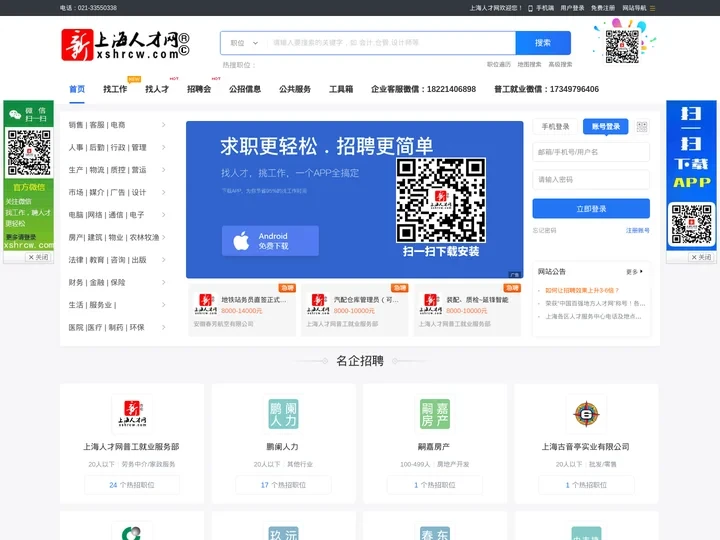Click the header QR code image
This screenshot has width=720, height=540.
coord(622,46)
